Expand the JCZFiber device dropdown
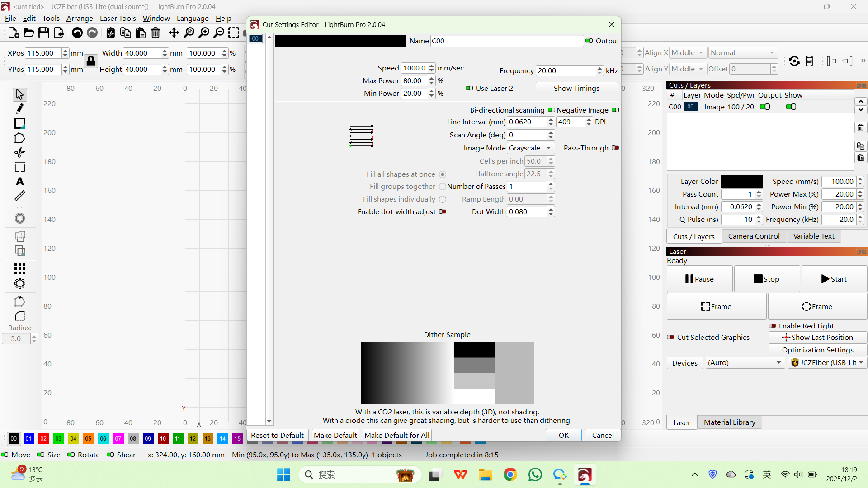The image size is (868, 488). click(x=827, y=363)
